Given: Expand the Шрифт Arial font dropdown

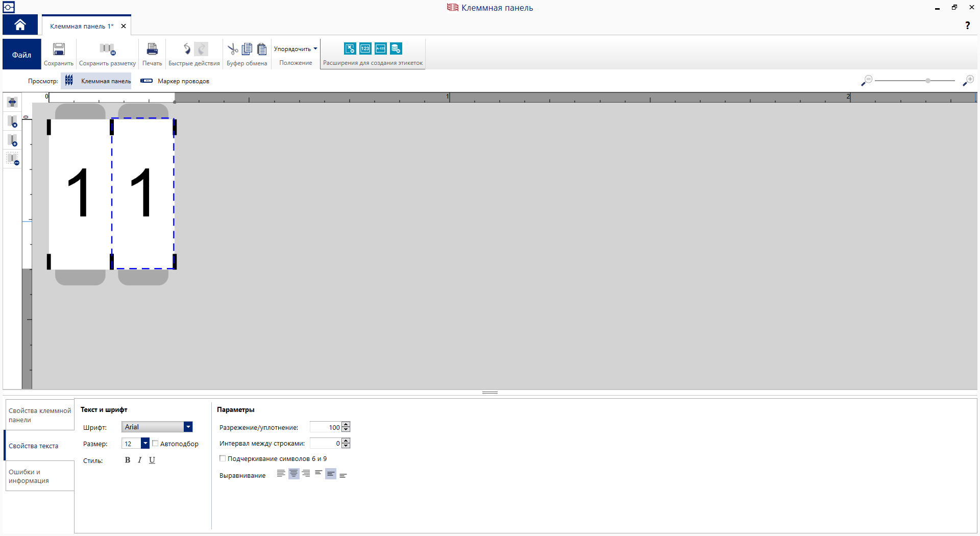Looking at the screenshot, I should [x=188, y=427].
